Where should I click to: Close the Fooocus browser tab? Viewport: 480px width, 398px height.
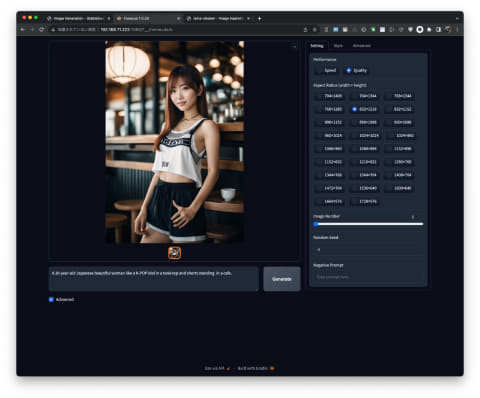click(179, 19)
